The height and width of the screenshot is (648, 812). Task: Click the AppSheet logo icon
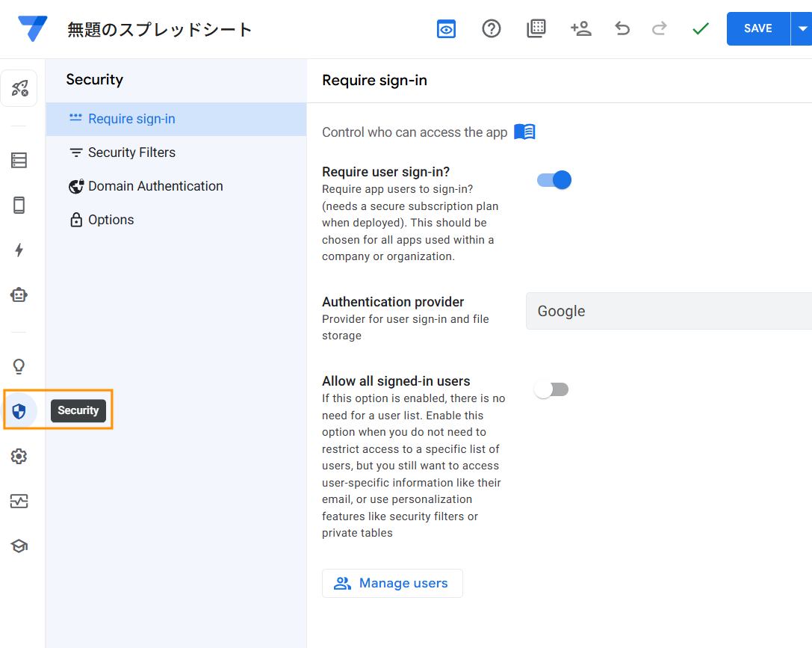pos(33,29)
